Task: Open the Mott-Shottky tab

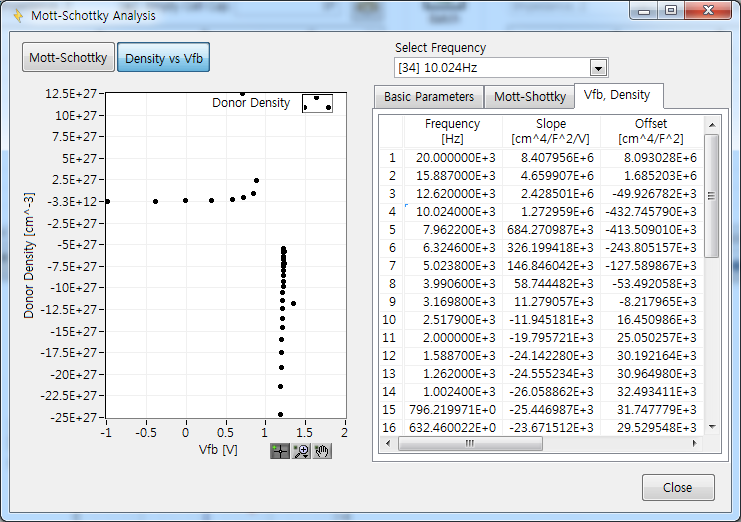Action: tap(529, 97)
